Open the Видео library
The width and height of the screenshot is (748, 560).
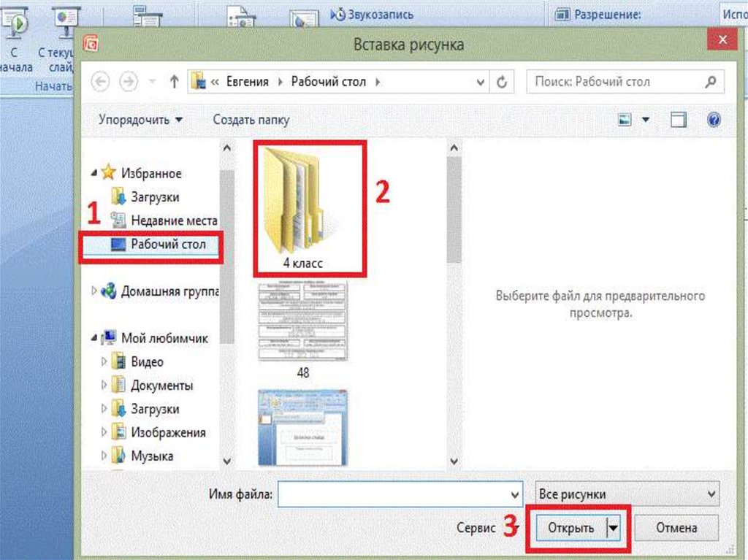tap(147, 361)
